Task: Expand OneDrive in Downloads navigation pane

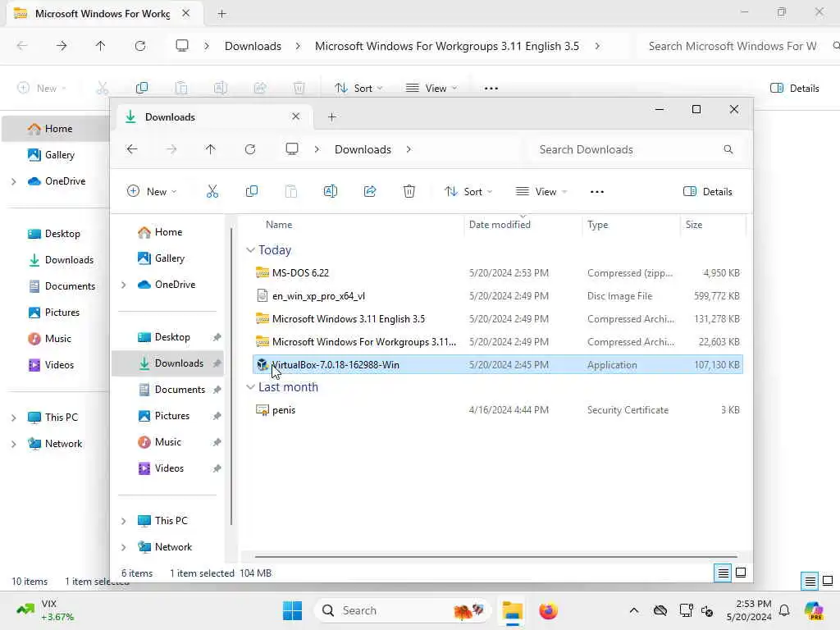Action: (123, 285)
